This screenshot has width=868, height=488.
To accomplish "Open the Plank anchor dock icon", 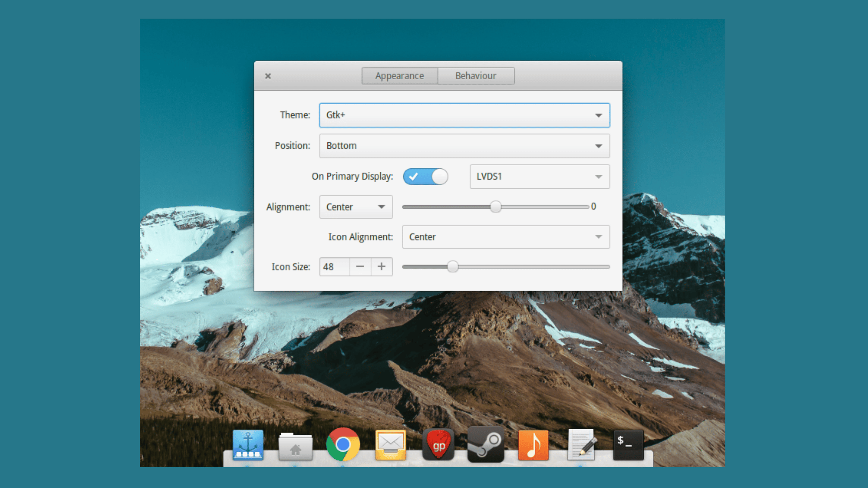I will coord(248,445).
